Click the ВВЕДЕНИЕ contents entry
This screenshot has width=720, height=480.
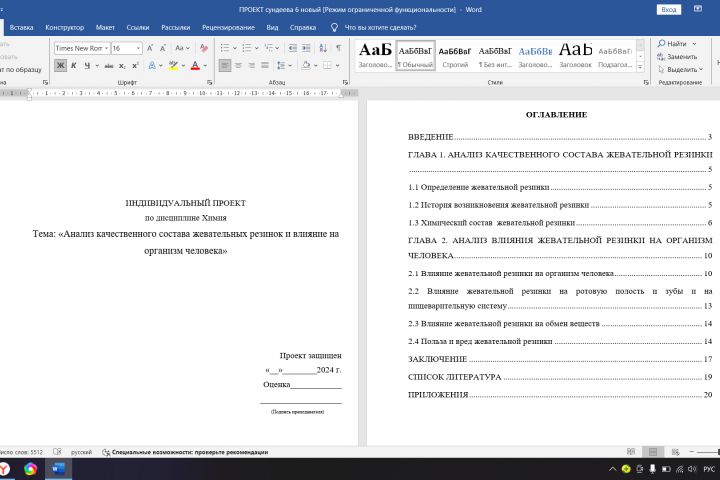560,137
